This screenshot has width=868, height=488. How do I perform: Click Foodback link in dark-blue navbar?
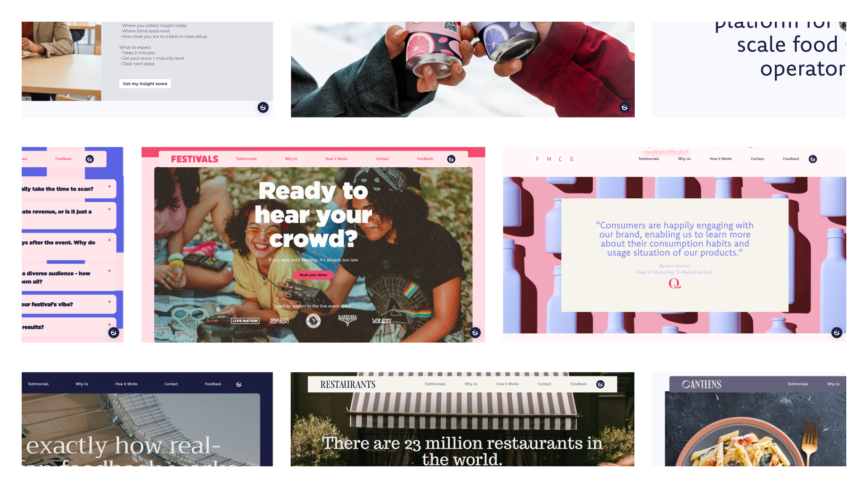(213, 384)
